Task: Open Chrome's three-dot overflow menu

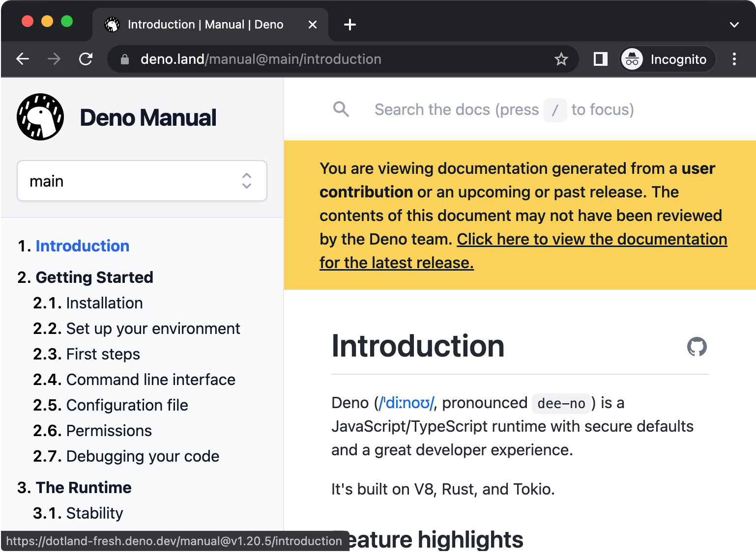Action: click(734, 59)
